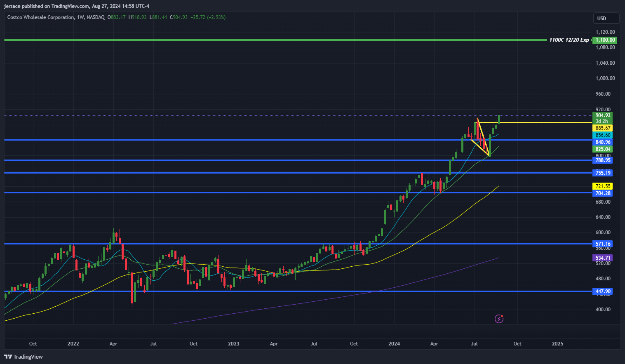
Task: Click the close value C904.93 in legend
Action: click(x=179, y=17)
